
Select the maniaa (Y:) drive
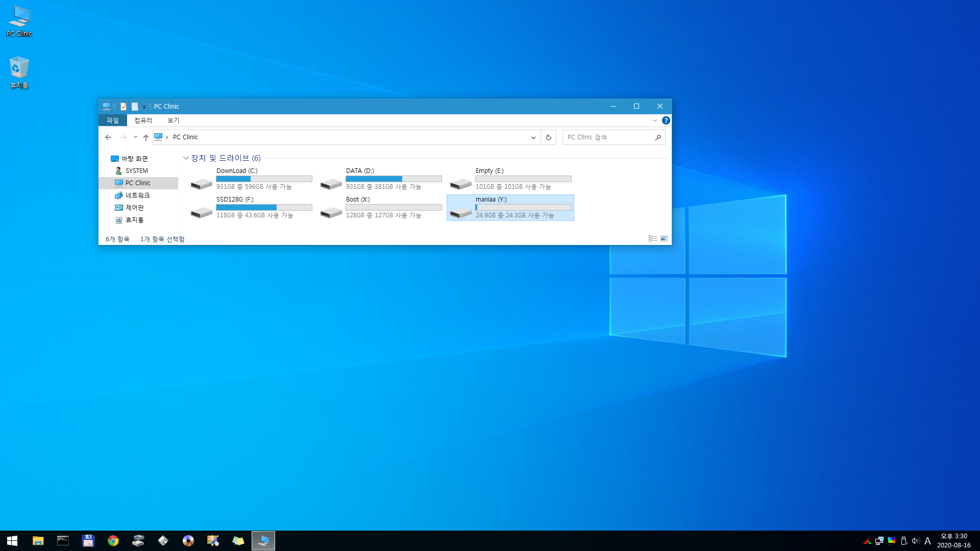510,207
